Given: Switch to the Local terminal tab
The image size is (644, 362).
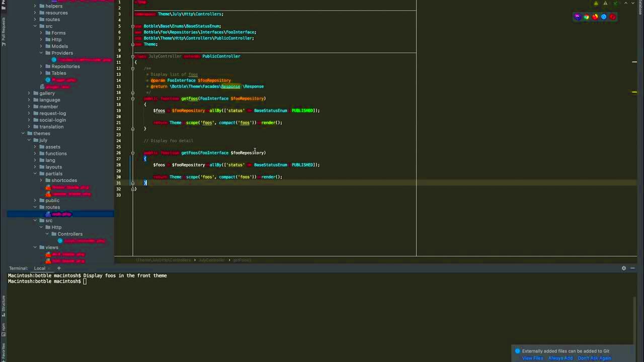Looking at the screenshot, I should 40,268.
